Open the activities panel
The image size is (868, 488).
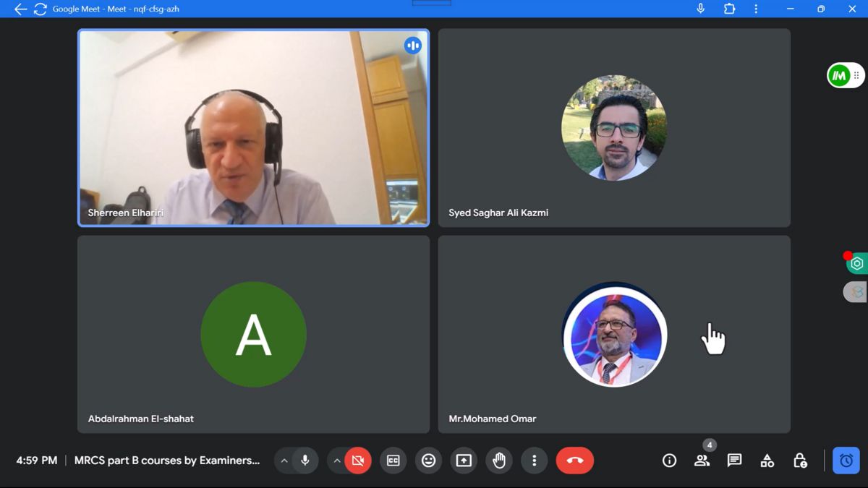point(767,461)
